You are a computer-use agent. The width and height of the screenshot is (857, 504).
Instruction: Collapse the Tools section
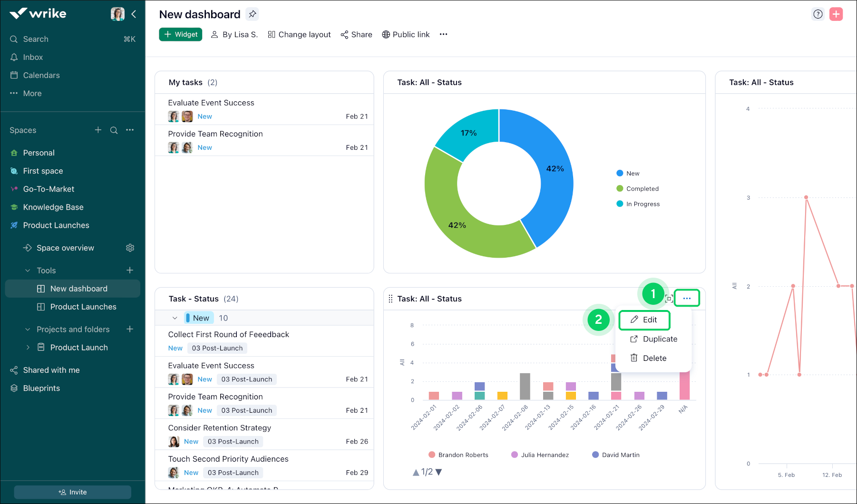pos(28,271)
